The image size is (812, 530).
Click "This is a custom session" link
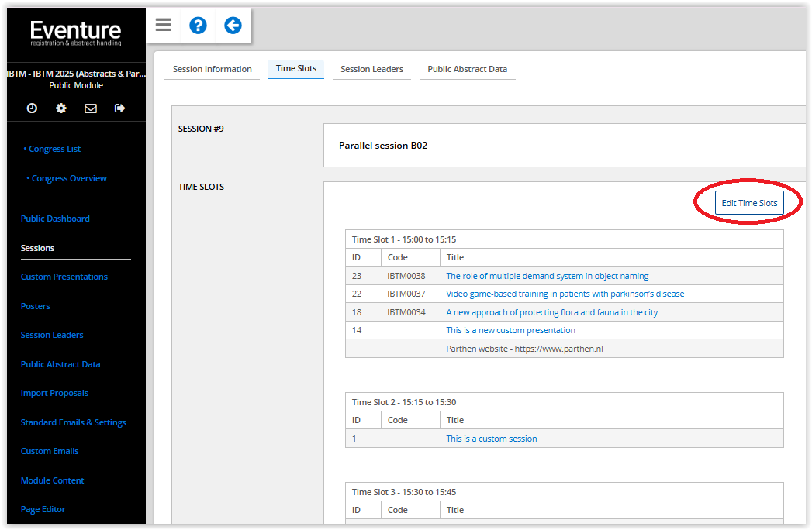(x=491, y=439)
